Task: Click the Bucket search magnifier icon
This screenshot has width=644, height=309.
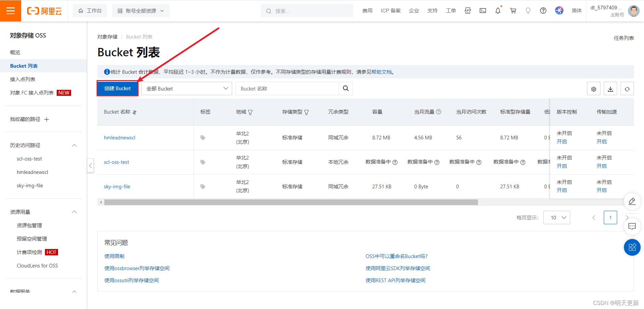Action: (346, 88)
